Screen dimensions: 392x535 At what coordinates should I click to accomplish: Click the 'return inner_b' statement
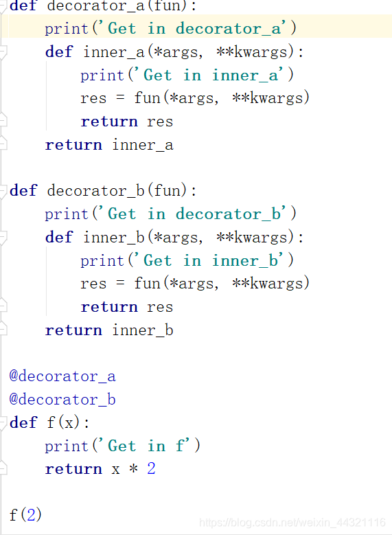tap(109, 330)
